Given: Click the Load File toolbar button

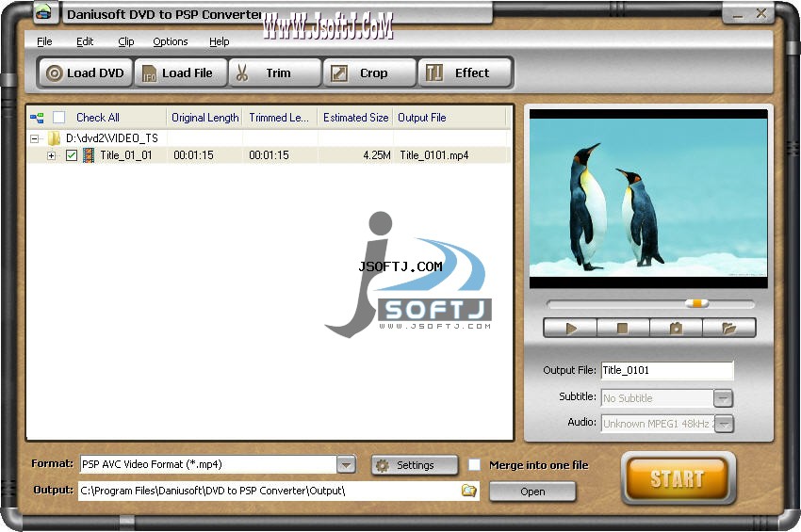Looking at the screenshot, I should pos(180,73).
